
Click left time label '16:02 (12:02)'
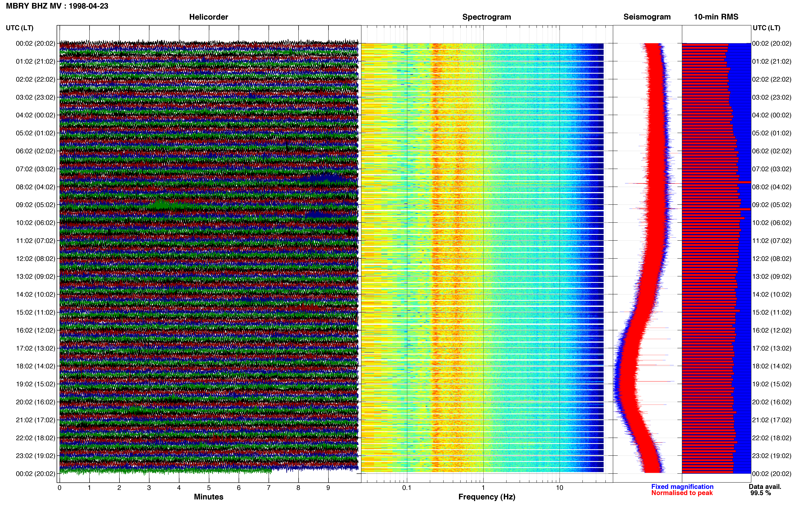pos(36,330)
